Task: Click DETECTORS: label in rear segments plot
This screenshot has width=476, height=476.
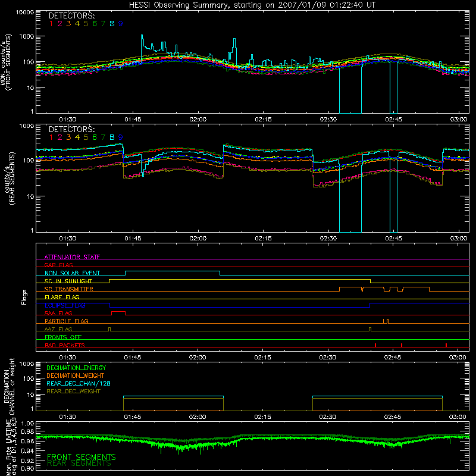Action: click(71, 129)
